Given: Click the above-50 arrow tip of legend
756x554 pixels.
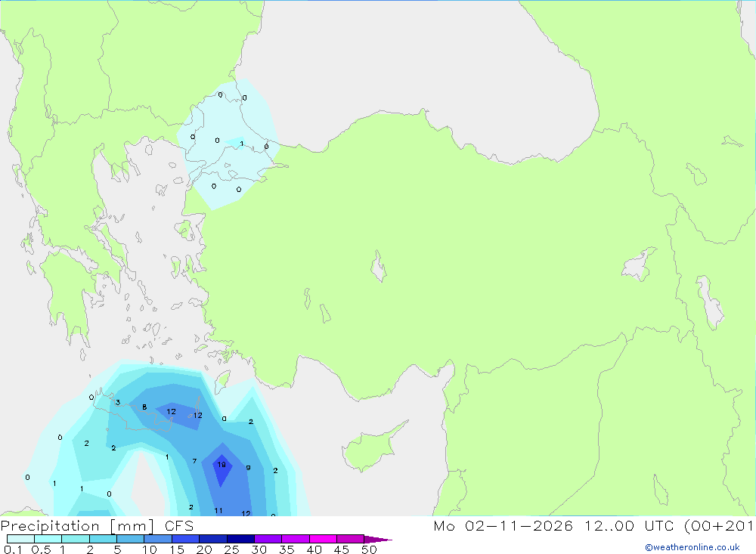Looking at the screenshot, I should (x=377, y=540).
